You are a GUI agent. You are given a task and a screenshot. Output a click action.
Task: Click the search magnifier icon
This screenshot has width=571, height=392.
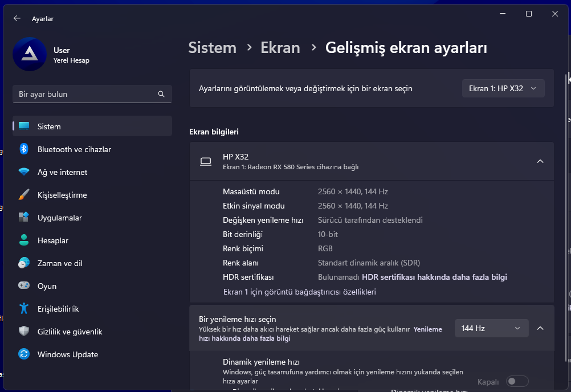[x=161, y=94]
